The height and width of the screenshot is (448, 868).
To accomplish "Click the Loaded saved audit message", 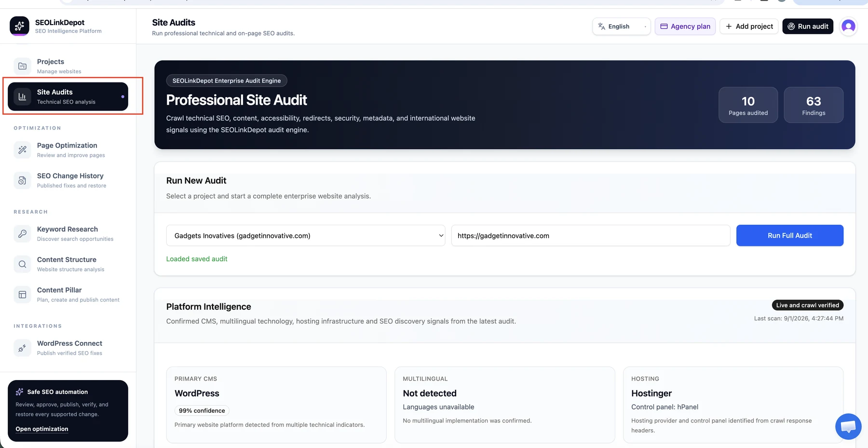I will pyautogui.click(x=197, y=259).
